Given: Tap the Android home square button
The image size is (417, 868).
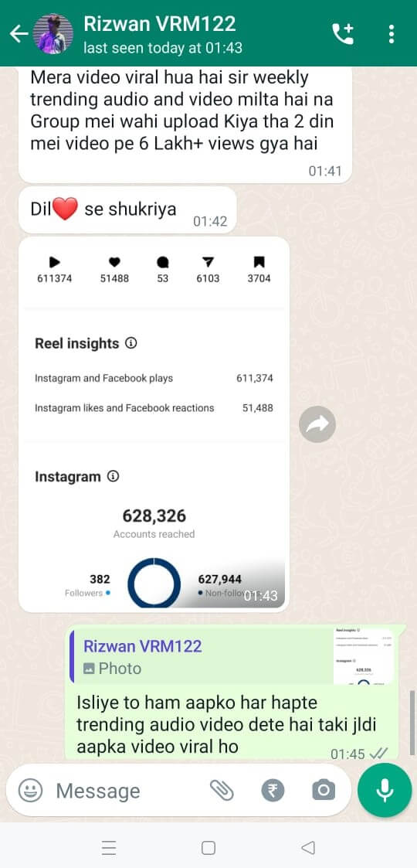Looking at the screenshot, I should coord(208,848).
